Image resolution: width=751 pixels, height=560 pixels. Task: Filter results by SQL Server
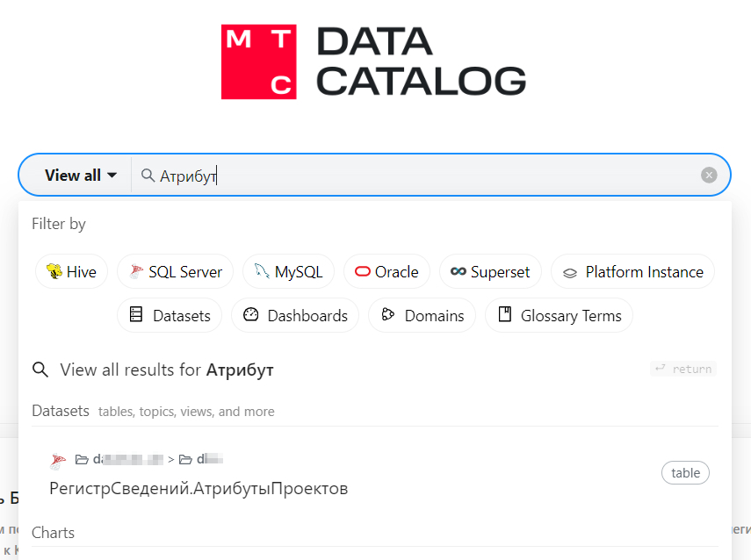(x=175, y=272)
